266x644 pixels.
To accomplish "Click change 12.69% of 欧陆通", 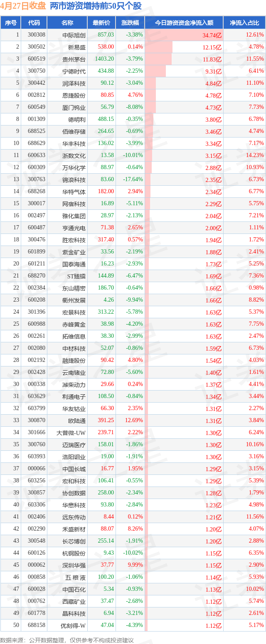I will (x=134, y=420).
